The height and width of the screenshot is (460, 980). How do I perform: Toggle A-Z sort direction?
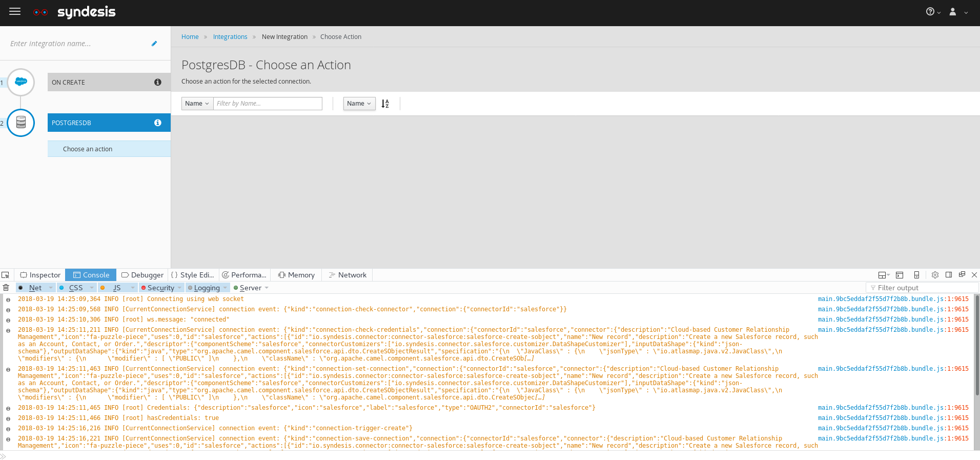(385, 104)
